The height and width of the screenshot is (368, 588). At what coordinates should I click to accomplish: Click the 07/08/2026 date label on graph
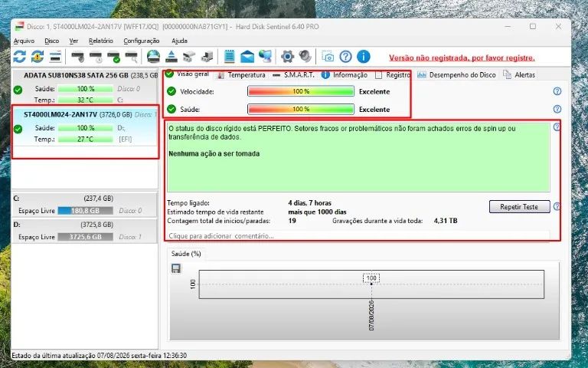(371, 315)
